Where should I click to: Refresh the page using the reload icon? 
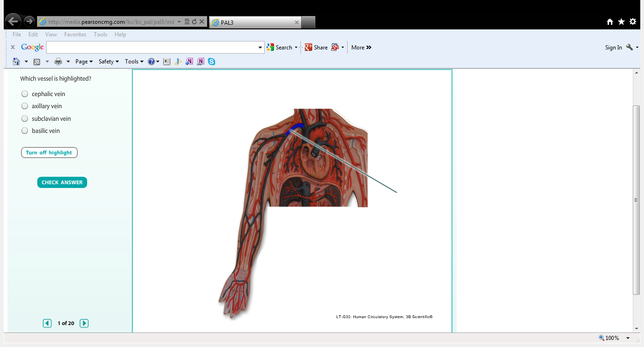pyautogui.click(x=194, y=21)
